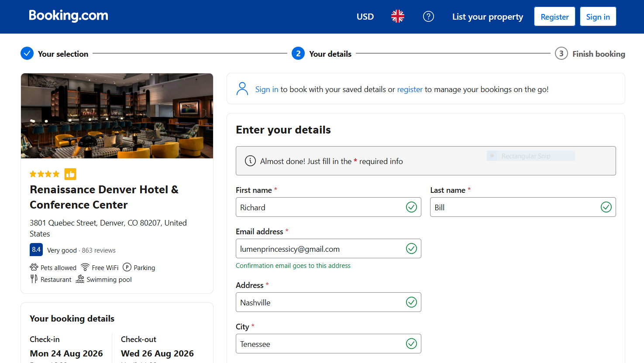
Task: Click the Swimming pool icon
Action: [80, 279]
